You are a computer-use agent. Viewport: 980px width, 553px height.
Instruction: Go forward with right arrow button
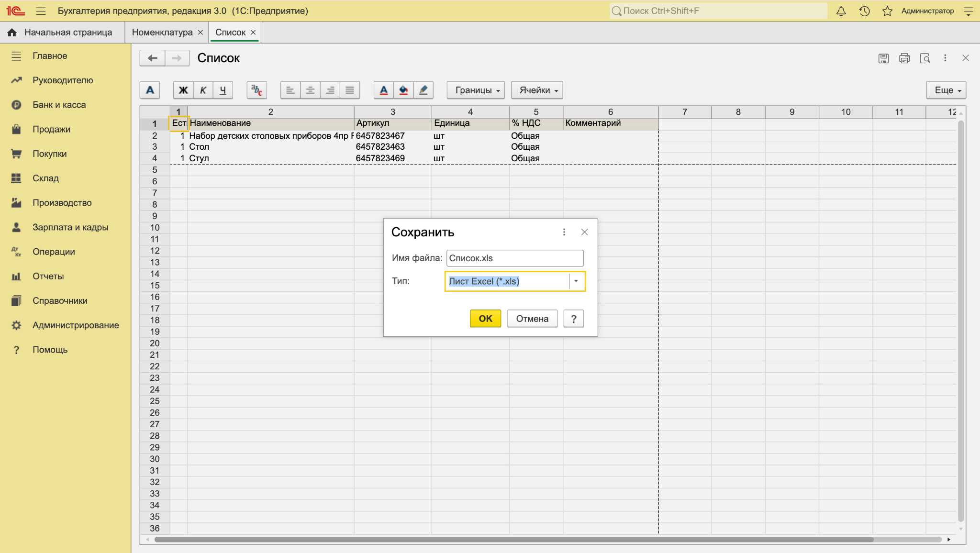[177, 58]
